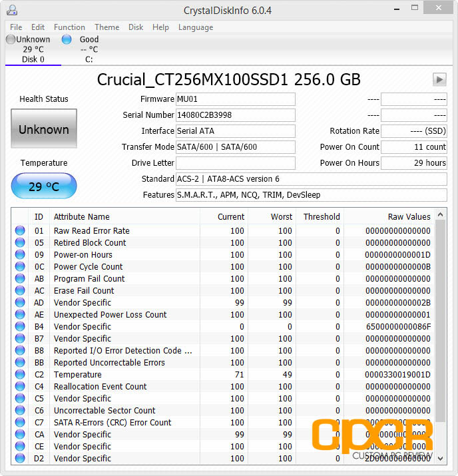458x476 pixels.
Task: Click status icon for Reported I/O Error Detection
Action: pos(20,350)
